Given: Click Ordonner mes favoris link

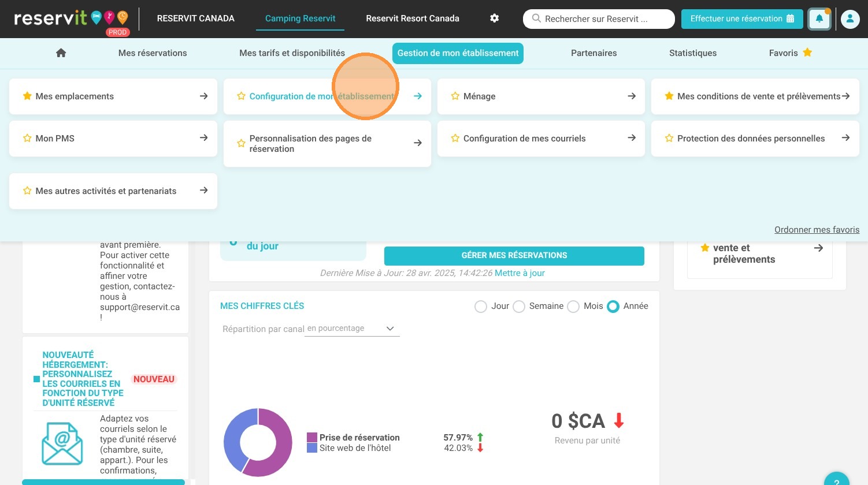Looking at the screenshot, I should [x=817, y=230].
